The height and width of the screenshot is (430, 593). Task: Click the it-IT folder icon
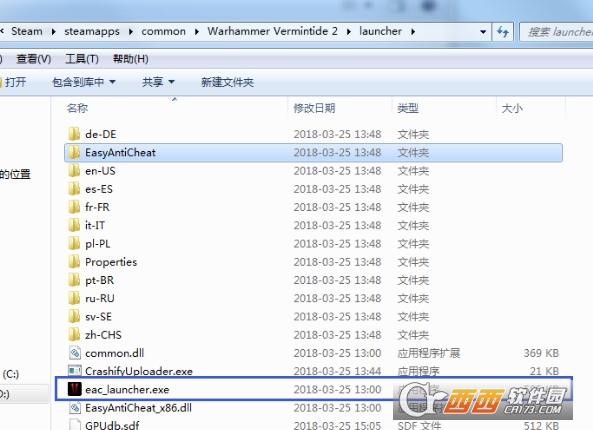(74, 225)
